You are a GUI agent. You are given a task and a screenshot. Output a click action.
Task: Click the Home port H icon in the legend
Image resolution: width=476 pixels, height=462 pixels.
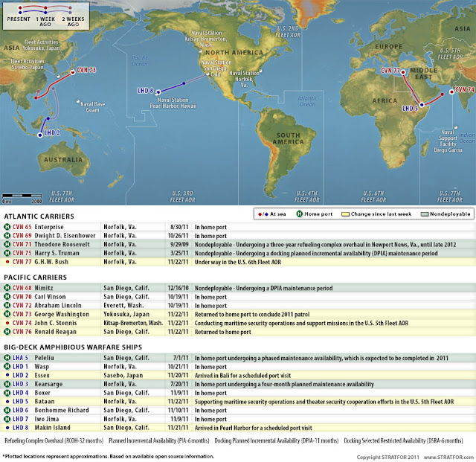tap(299, 214)
